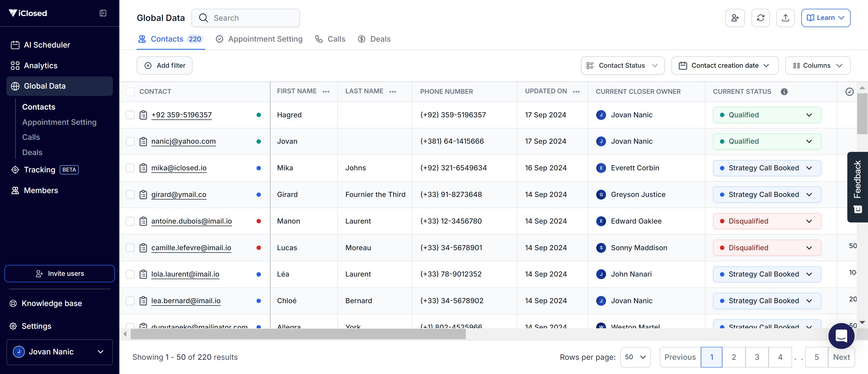Image resolution: width=868 pixels, height=374 pixels.
Task: Click the Global Data search field
Action: [249, 18]
